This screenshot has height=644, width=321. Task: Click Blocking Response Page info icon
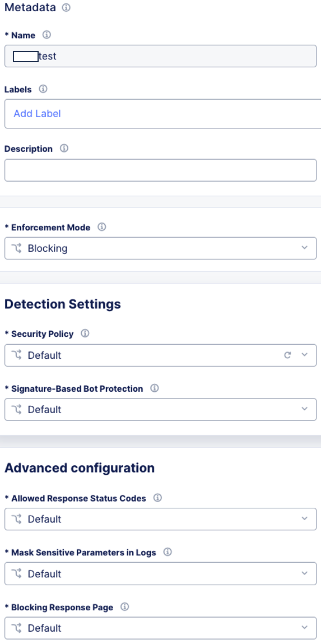pyautogui.click(x=125, y=606)
